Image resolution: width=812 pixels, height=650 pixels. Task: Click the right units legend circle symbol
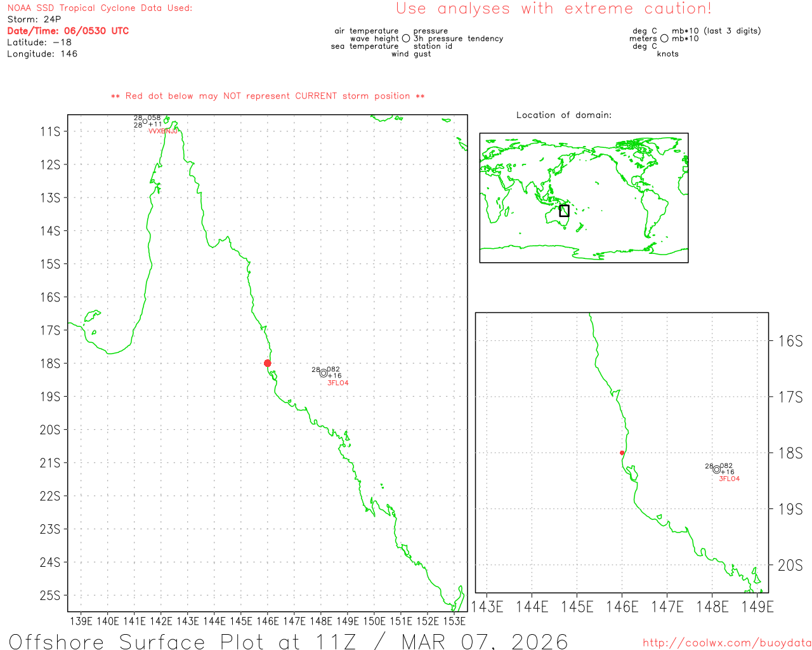(664, 39)
